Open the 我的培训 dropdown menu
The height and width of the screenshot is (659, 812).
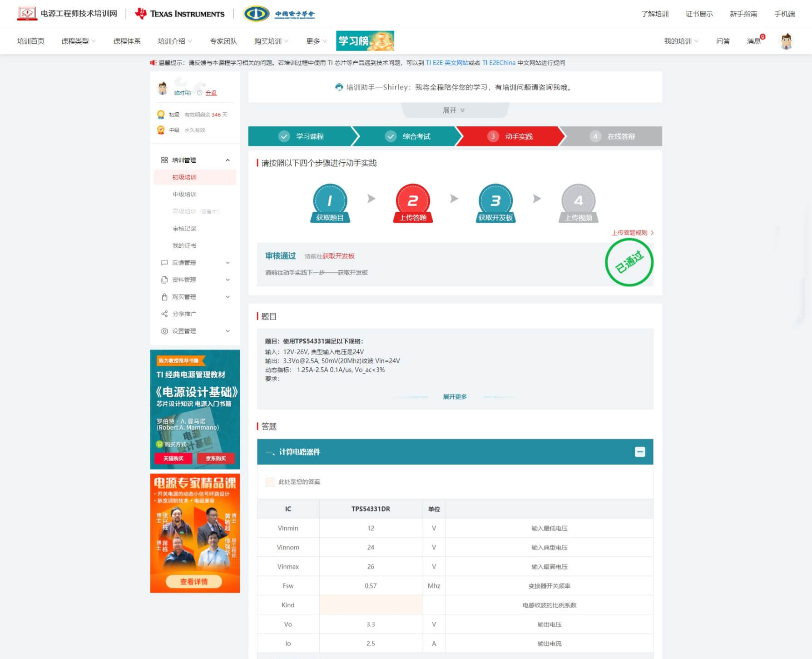point(681,41)
